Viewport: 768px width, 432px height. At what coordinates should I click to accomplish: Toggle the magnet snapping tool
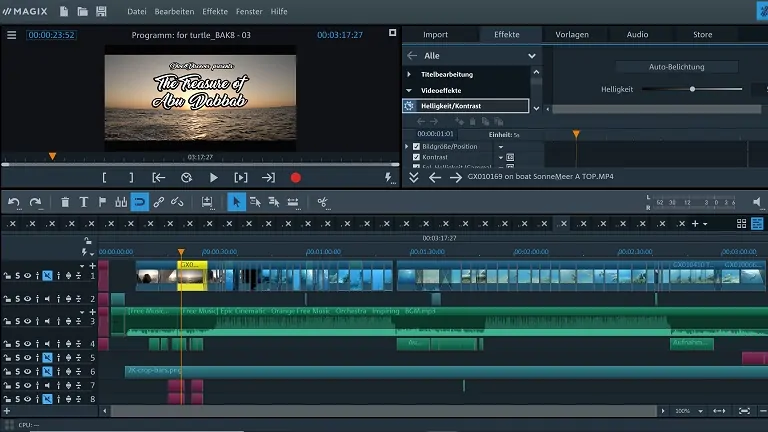point(140,202)
